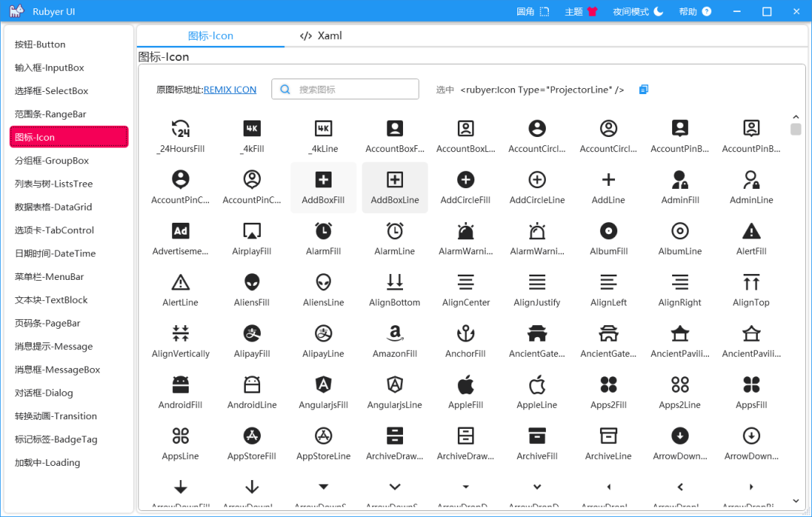812x517 pixels.
Task: Copy the selected icon XAML code
Action: click(644, 90)
